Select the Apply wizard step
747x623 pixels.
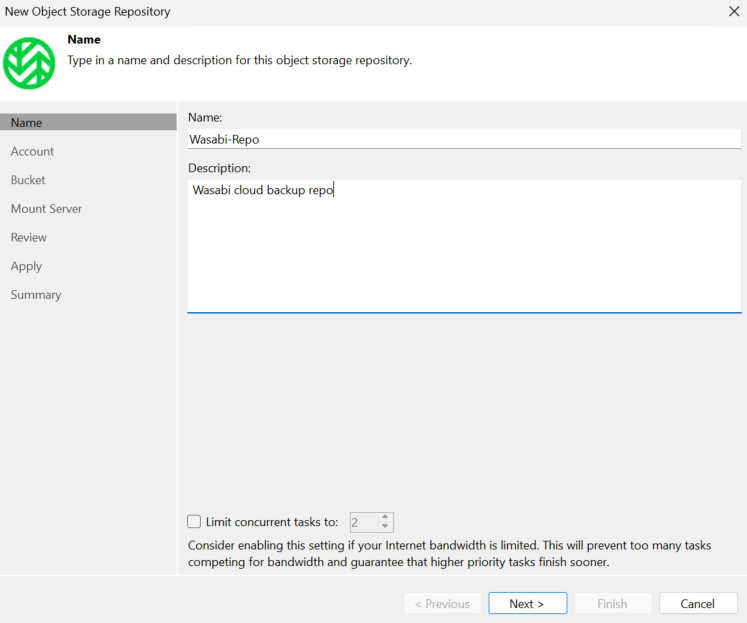pos(26,266)
